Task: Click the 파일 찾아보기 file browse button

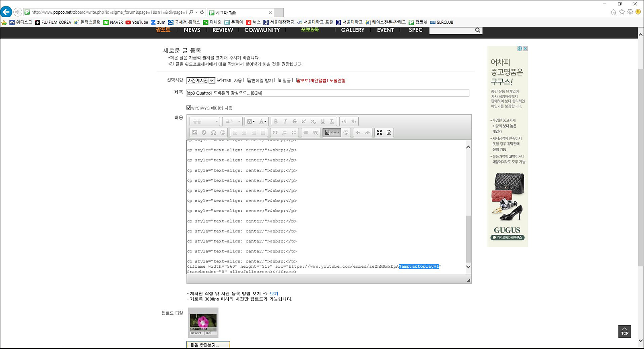Action: point(208,345)
